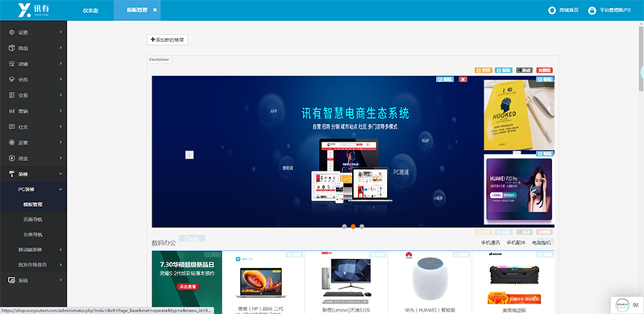This screenshot has width=644, height=314.
Task: Click the 营销 bar-chart icon in sidebar
Action: (x=11, y=111)
